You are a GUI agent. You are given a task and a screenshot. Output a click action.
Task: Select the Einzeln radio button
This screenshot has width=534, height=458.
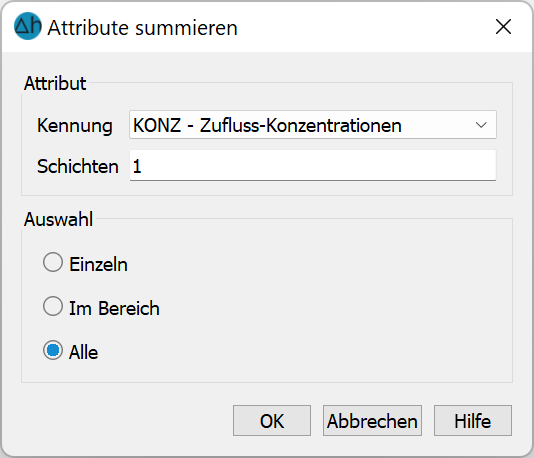[x=53, y=262]
